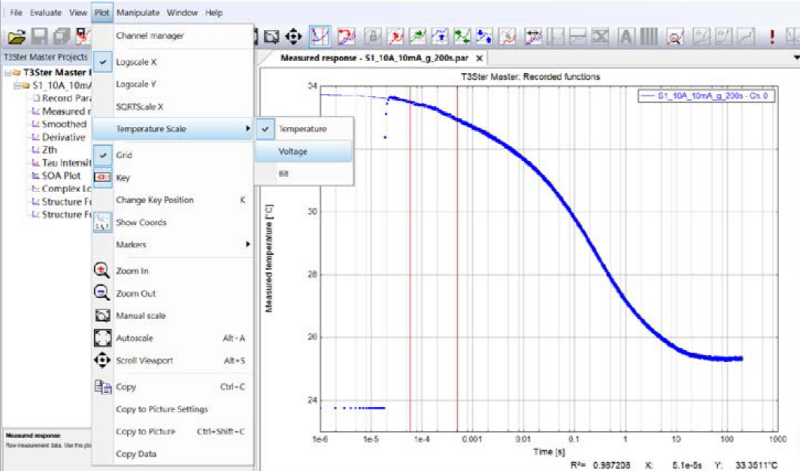Click the S1_10A_10mA_g_200s plot legend entry

(x=706, y=96)
